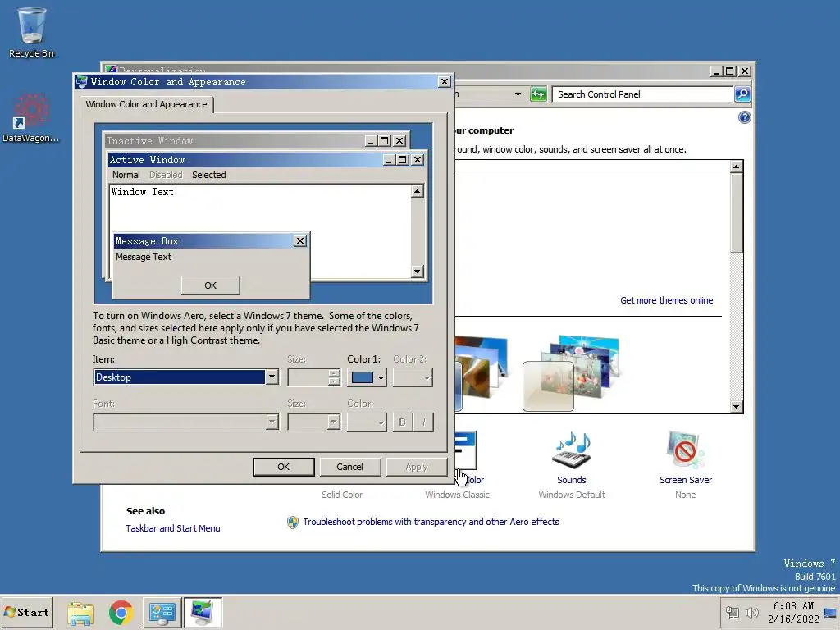Click the Screen Saver link label
This screenshot has height=630, width=840.
tap(686, 480)
